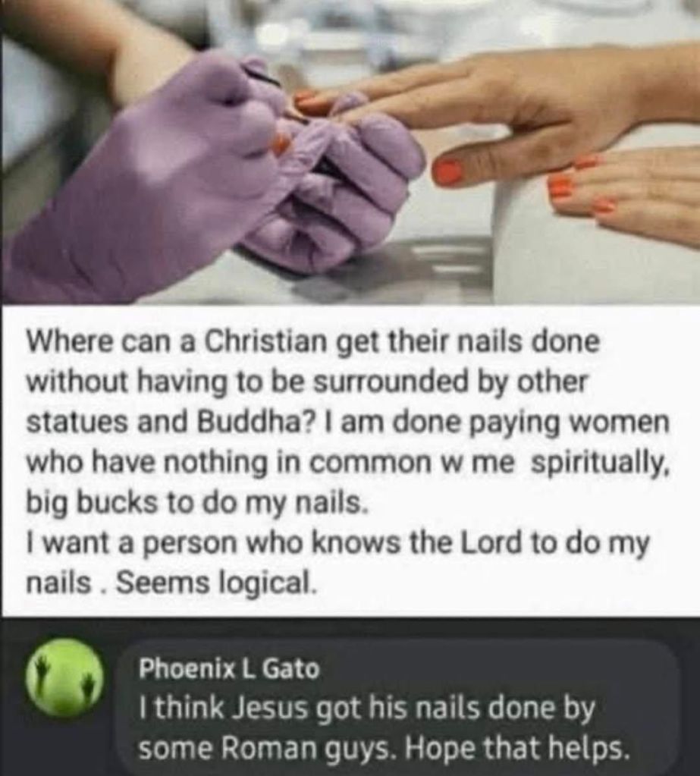
Task: Click 'I think Jesus got his nails done by'
Action: tap(367, 708)
